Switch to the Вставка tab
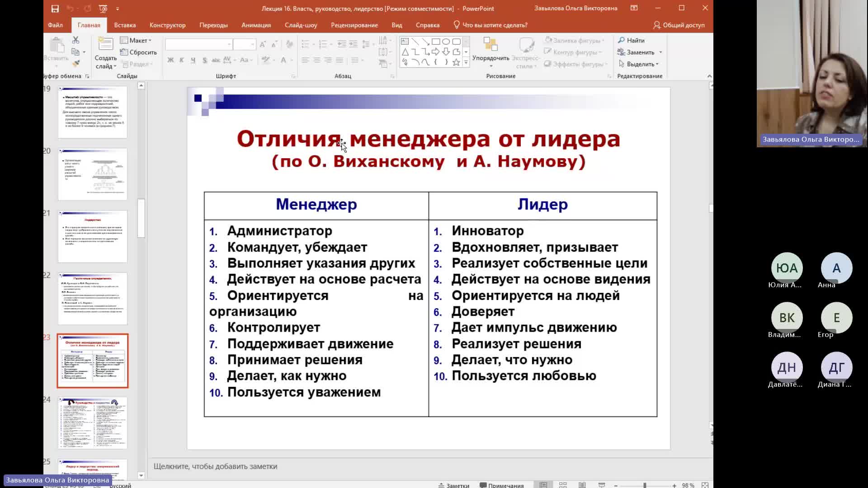The height and width of the screenshot is (488, 868). pos(125,25)
